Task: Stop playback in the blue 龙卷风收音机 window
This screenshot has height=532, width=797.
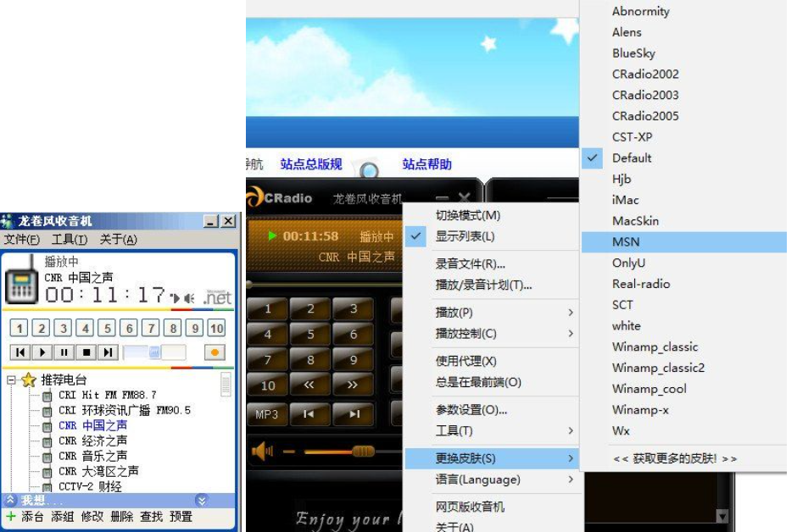Action: point(86,352)
